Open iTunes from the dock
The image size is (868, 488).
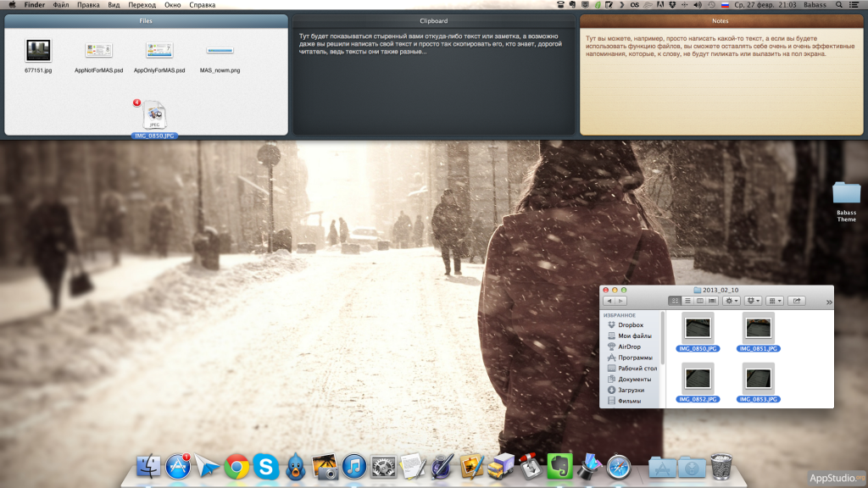pos(354,465)
